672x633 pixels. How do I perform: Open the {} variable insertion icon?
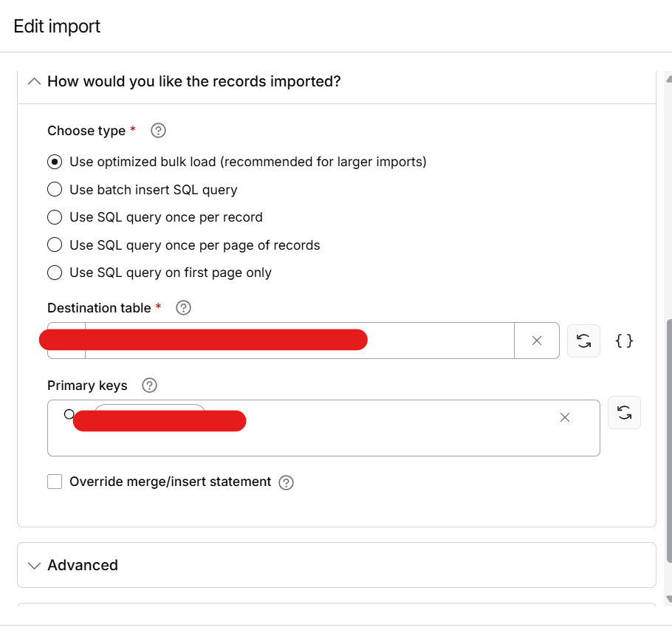pyautogui.click(x=624, y=341)
